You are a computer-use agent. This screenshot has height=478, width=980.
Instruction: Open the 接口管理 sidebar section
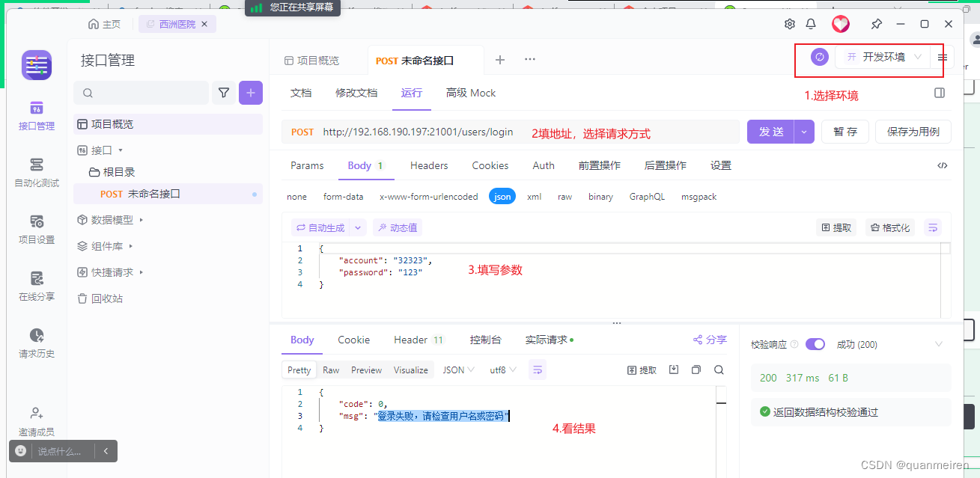tap(37, 115)
